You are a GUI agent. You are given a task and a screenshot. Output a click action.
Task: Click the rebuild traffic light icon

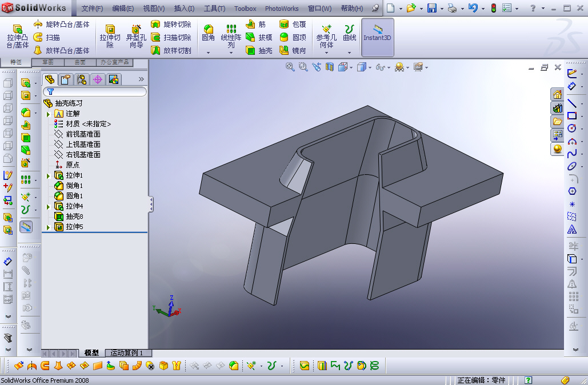pos(494,8)
